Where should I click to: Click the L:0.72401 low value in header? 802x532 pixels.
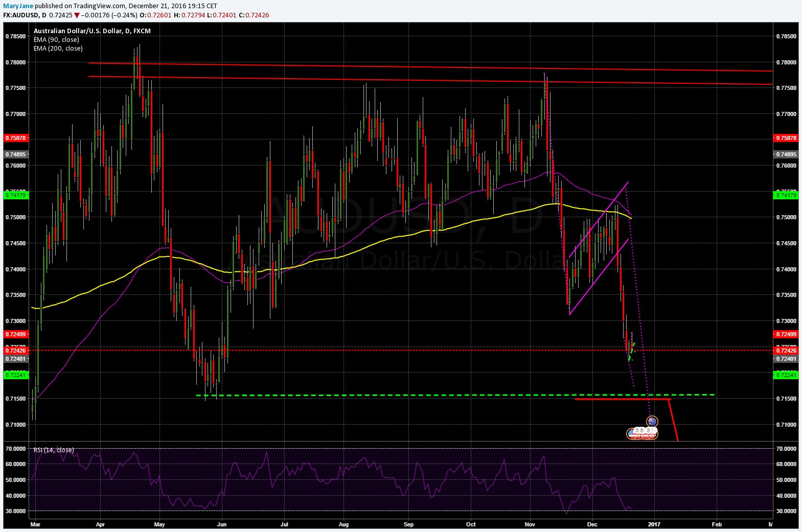point(222,15)
